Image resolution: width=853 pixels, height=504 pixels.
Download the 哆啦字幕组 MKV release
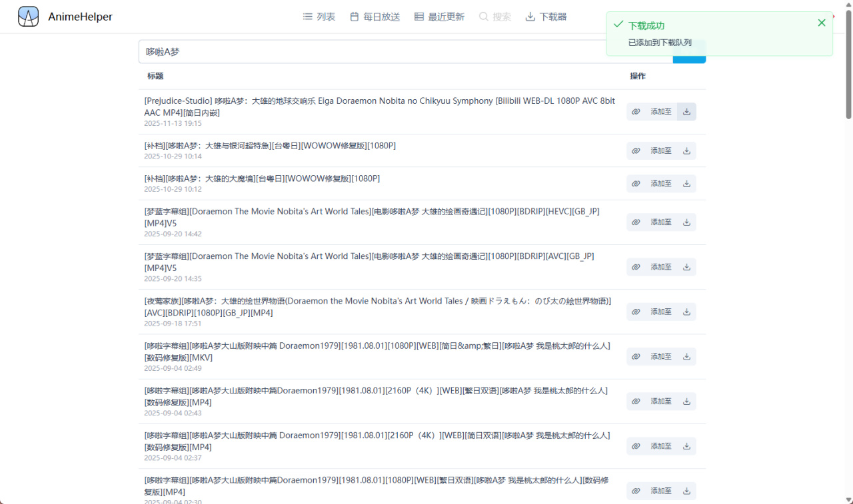point(686,356)
